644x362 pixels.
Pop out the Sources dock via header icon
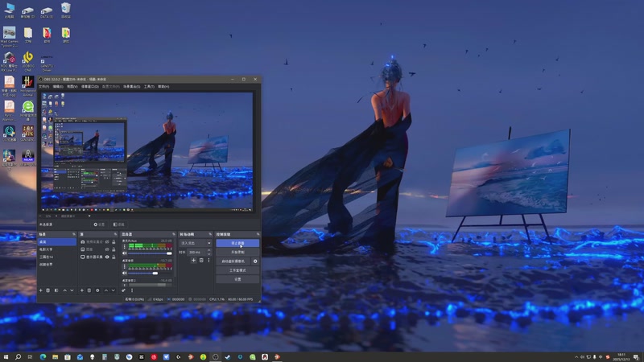(115, 234)
